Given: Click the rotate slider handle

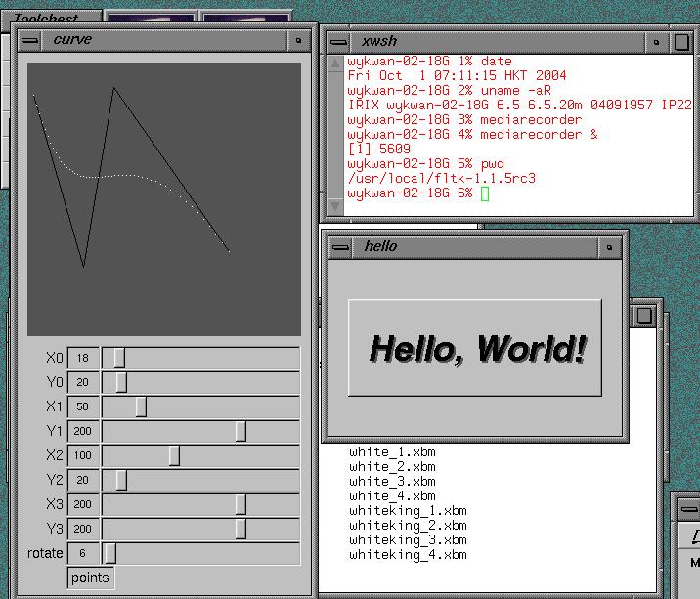Looking at the screenshot, I should pyautogui.click(x=110, y=553).
